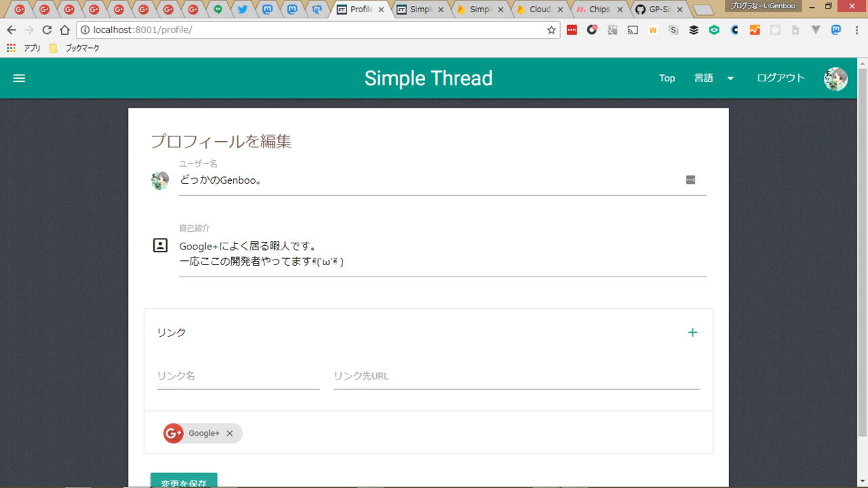Image resolution: width=868 pixels, height=488 pixels.
Task: Bookmark this page with star icon
Action: click(x=551, y=30)
